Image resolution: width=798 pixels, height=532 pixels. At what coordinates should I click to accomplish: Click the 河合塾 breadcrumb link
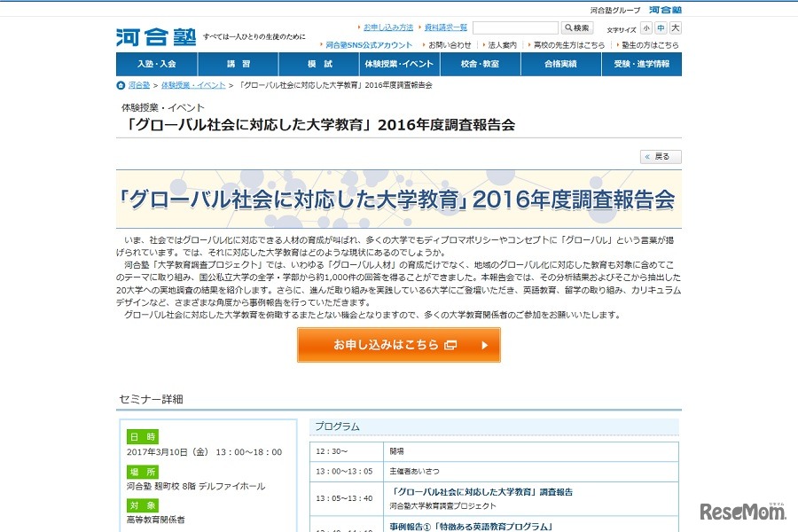139,85
